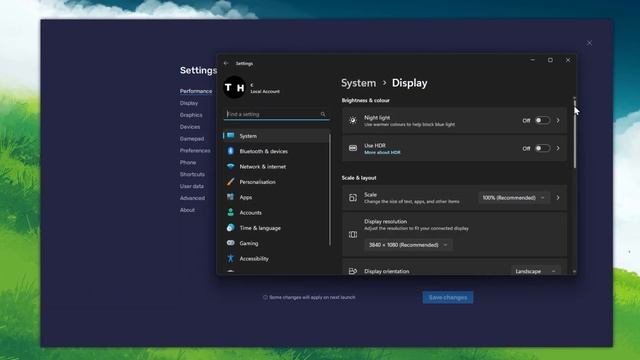Click Save changes button

448,298
